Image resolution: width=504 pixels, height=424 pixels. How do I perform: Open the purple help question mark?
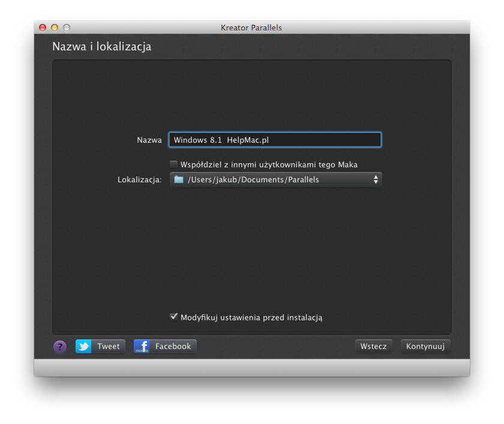click(x=59, y=347)
